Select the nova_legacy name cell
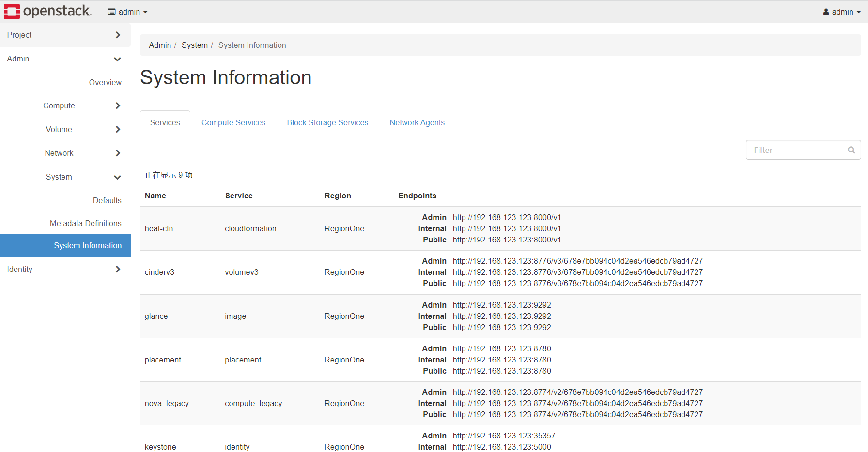Screen dimensions: 868x452 pyautogui.click(x=167, y=403)
